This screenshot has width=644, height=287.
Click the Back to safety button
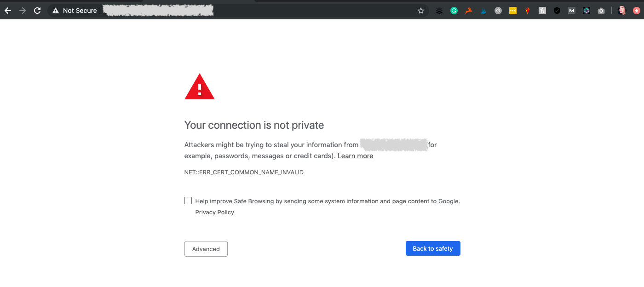(433, 248)
